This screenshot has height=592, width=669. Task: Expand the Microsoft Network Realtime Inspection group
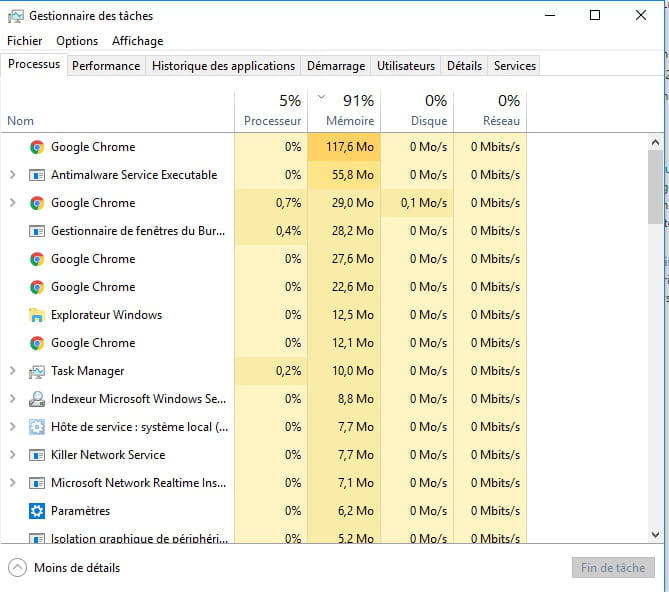click(x=12, y=483)
